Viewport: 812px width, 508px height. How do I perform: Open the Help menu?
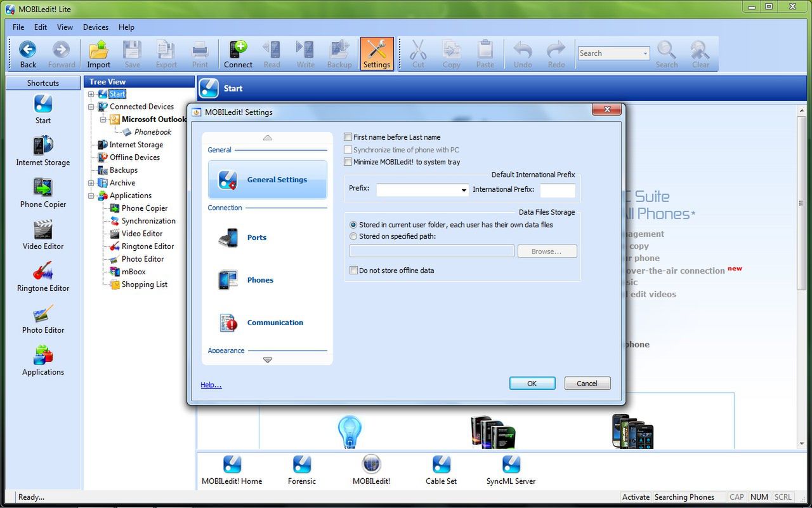(126, 27)
